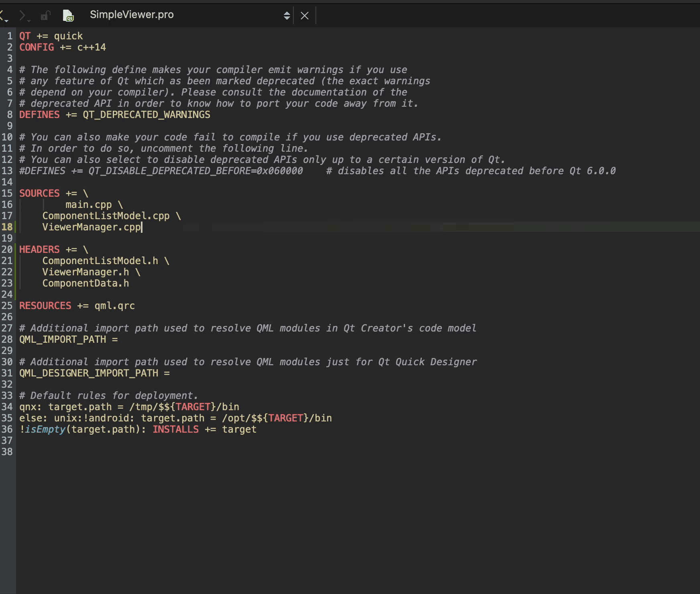
Task: Click 'ComponentListModel.cpp' on line 17
Action: [x=106, y=216]
